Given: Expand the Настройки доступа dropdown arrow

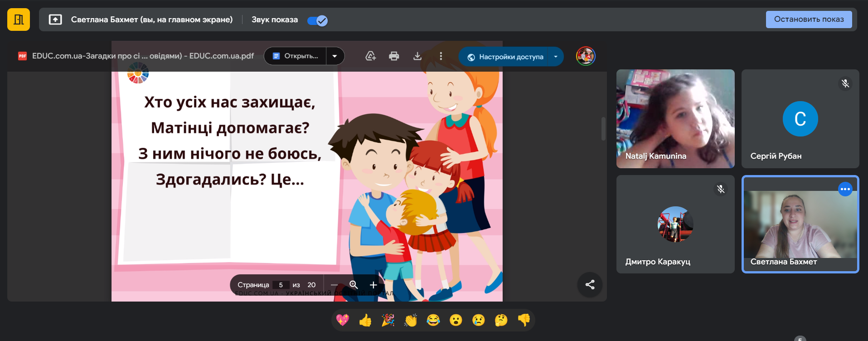Looking at the screenshot, I should [x=556, y=57].
